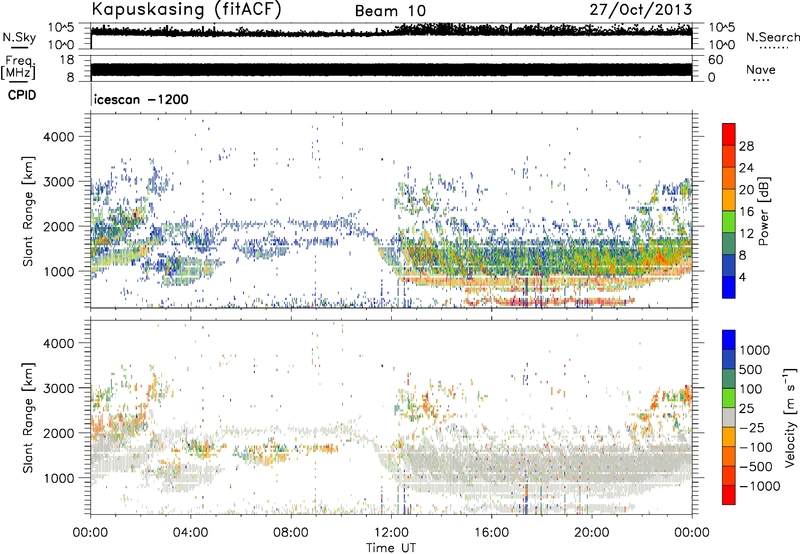The width and height of the screenshot is (800, 554).
Task: Click the 'Nave' legend label
Action: (x=761, y=70)
